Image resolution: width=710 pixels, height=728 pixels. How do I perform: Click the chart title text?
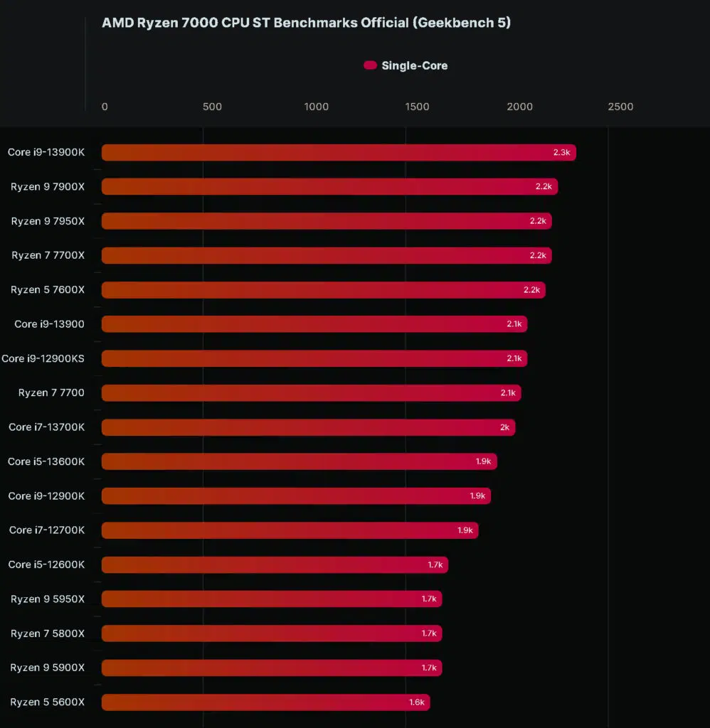point(306,23)
